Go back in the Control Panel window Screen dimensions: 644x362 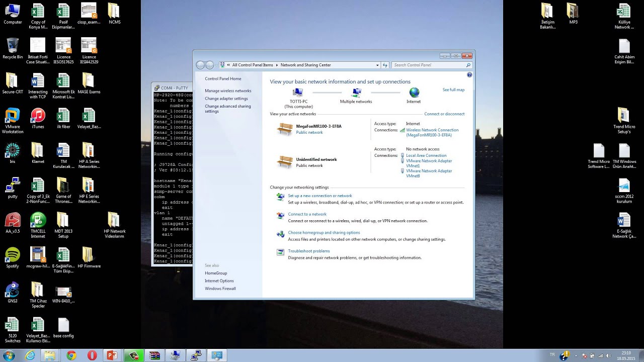click(200, 65)
